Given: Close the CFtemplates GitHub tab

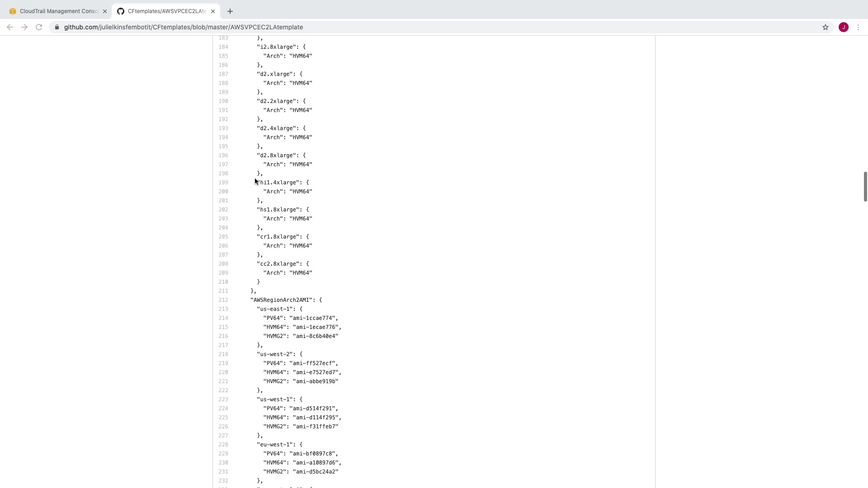Looking at the screenshot, I should (x=213, y=11).
